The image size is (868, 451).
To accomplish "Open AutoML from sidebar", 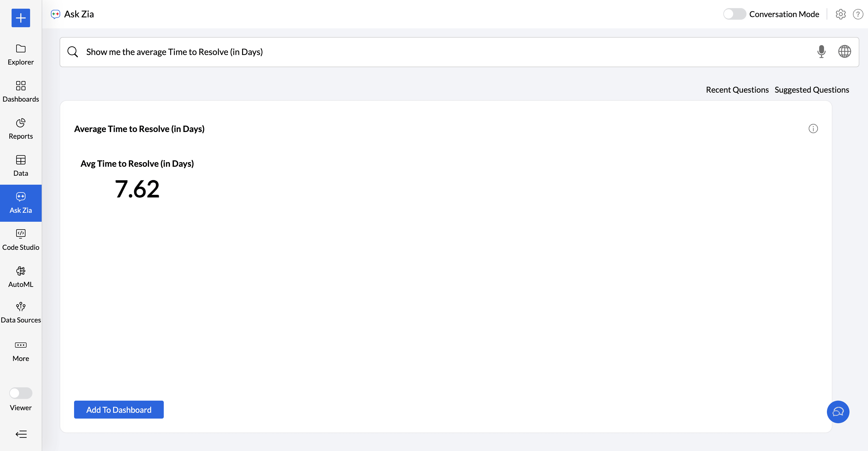I will [21, 276].
